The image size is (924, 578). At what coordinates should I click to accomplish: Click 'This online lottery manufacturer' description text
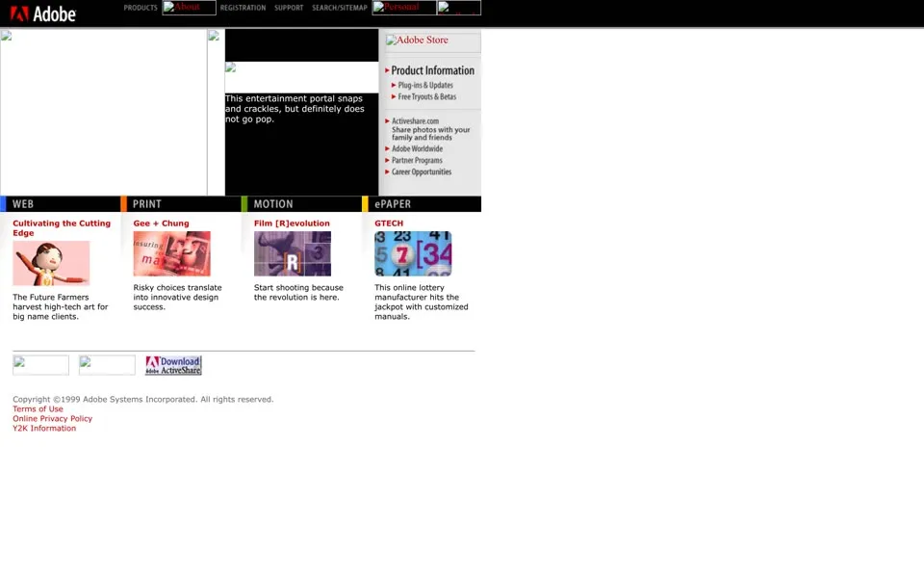pyautogui.click(x=422, y=302)
